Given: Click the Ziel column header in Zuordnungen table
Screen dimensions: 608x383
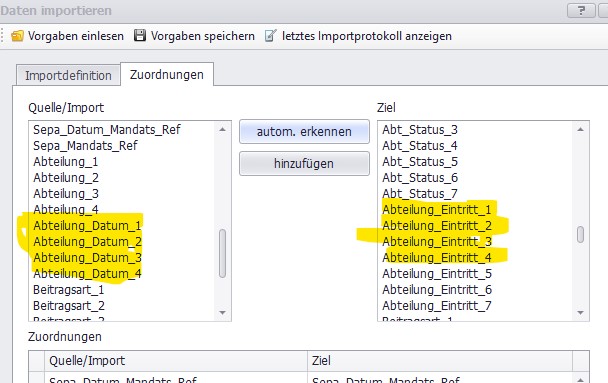Looking at the screenshot, I should coord(440,361).
